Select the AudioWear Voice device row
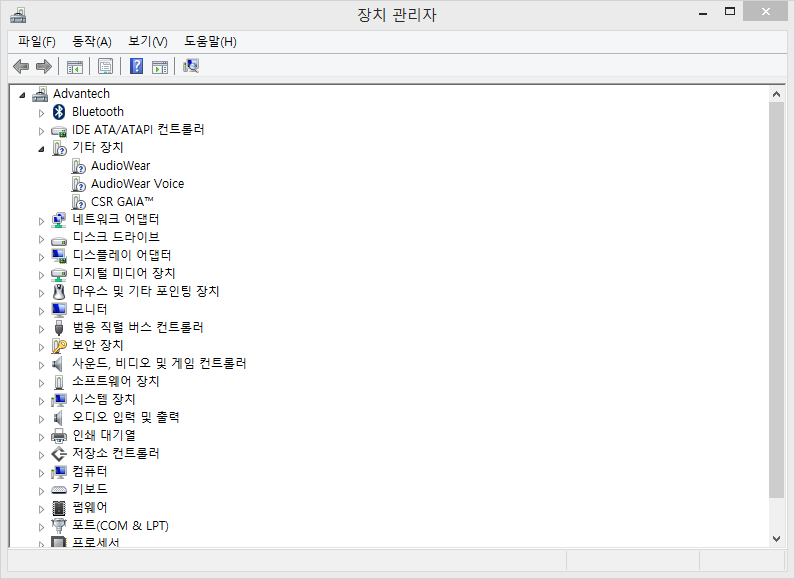 tap(137, 184)
